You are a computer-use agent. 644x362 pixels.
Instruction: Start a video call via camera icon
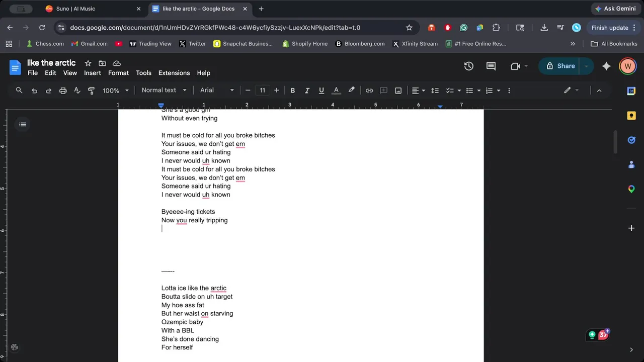pyautogui.click(x=515, y=66)
